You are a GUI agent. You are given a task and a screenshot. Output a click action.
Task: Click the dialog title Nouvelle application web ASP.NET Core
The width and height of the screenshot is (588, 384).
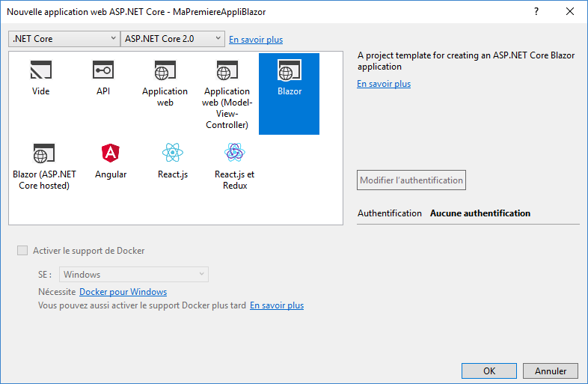click(x=136, y=12)
